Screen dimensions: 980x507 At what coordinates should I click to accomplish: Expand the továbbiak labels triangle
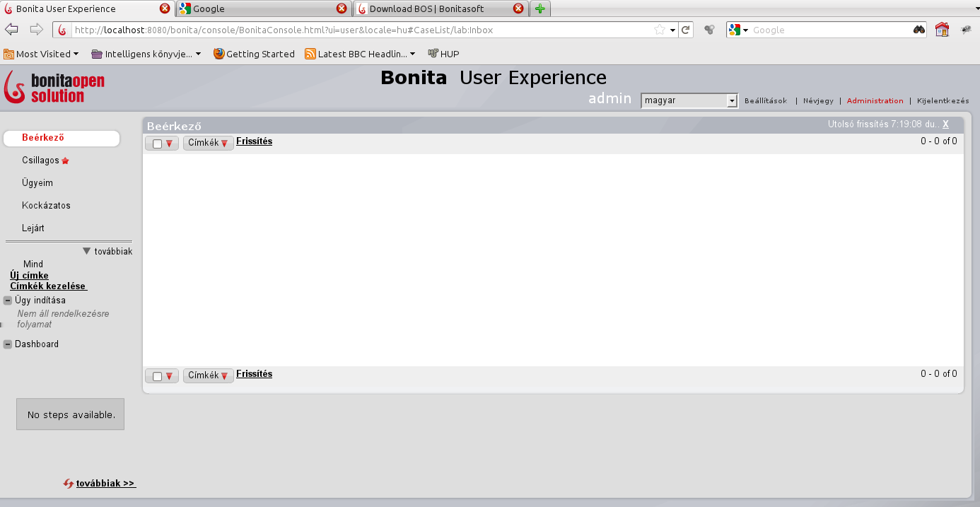pos(86,251)
